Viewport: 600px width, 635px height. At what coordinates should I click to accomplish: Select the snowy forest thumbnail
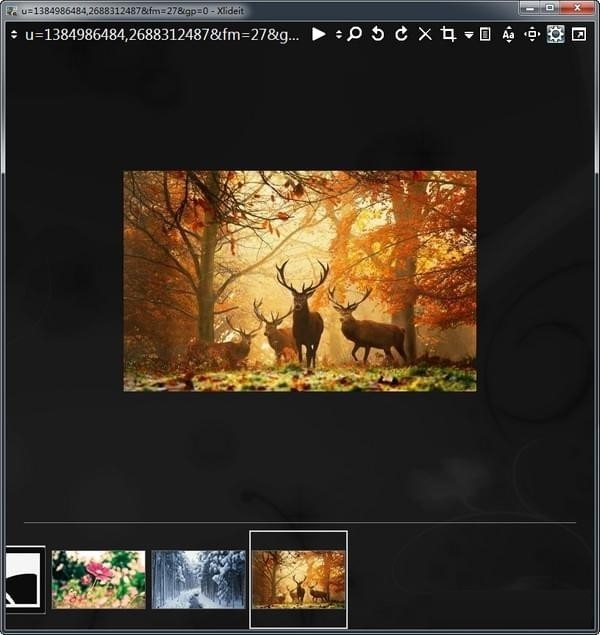tap(198, 579)
